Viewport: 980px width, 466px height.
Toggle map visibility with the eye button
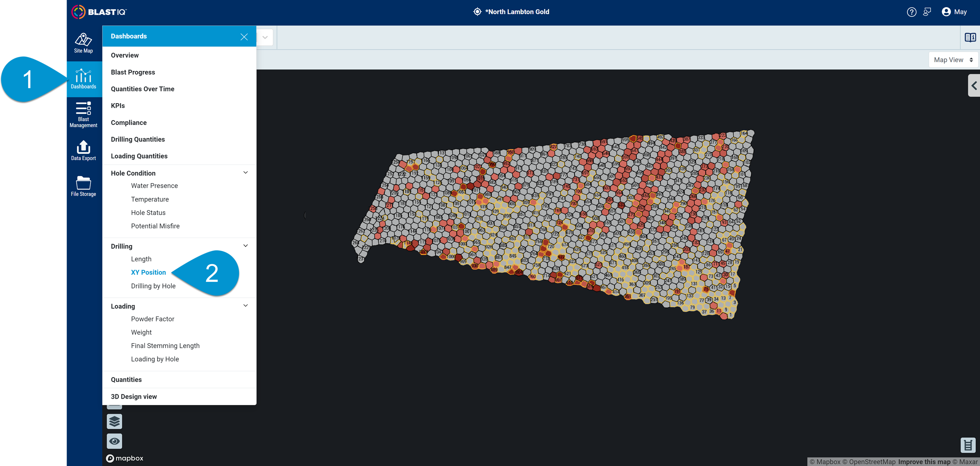pyautogui.click(x=114, y=441)
